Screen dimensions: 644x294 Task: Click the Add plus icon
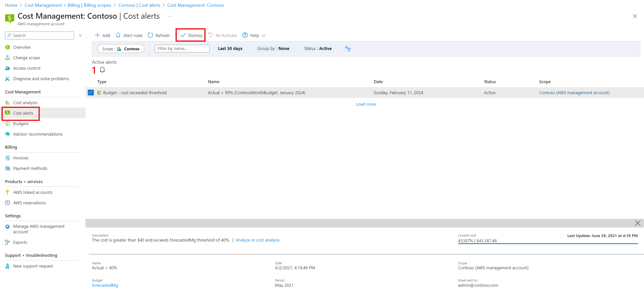97,35
